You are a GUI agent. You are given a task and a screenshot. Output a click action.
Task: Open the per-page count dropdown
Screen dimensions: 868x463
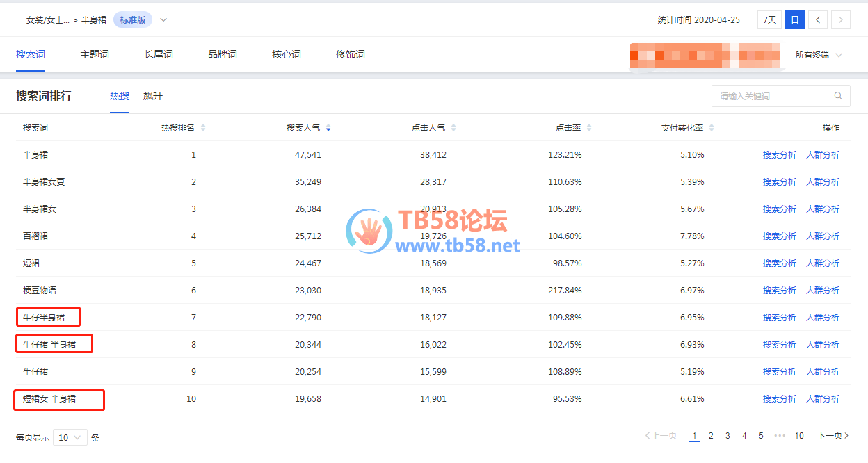[x=70, y=437]
